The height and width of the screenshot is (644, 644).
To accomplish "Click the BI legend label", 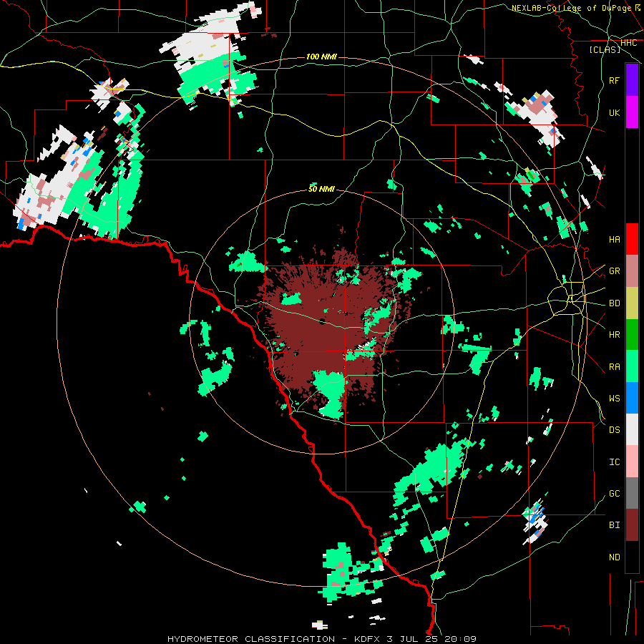I will [x=615, y=525].
